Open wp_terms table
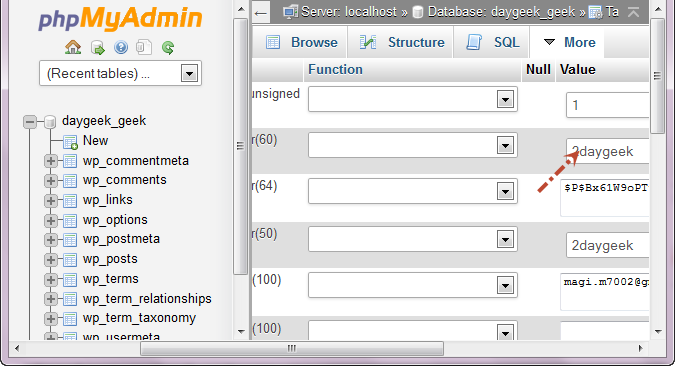Image resolution: width=675 pixels, height=366 pixels. click(111, 279)
